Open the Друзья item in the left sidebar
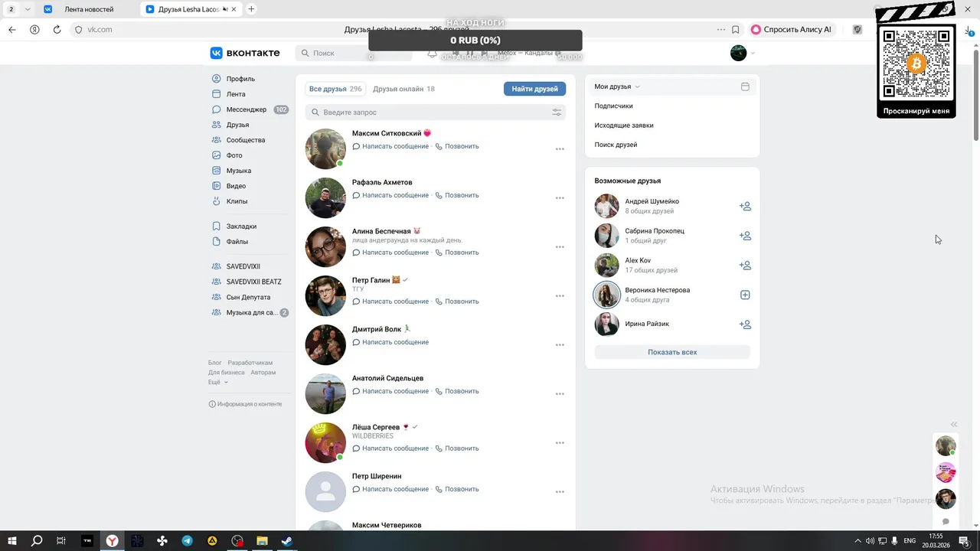980x551 pixels. pyautogui.click(x=237, y=125)
